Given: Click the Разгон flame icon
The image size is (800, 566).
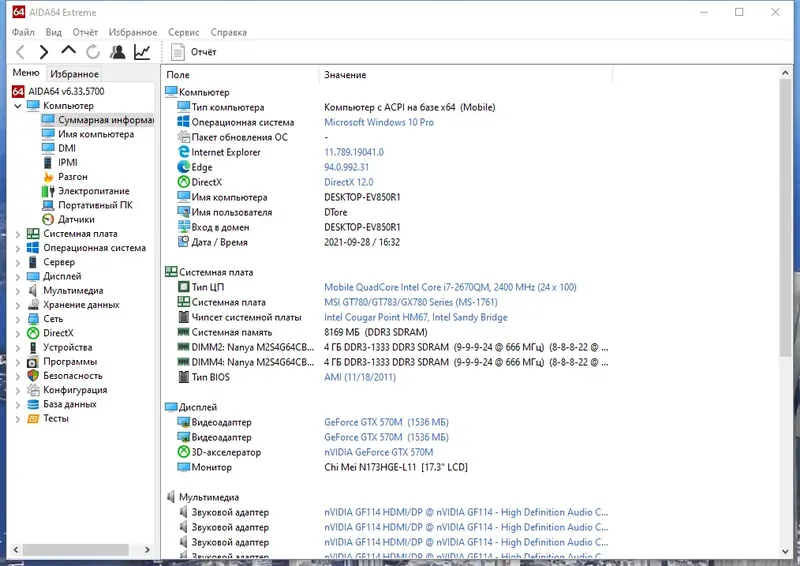Looking at the screenshot, I should [x=48, y=177].
